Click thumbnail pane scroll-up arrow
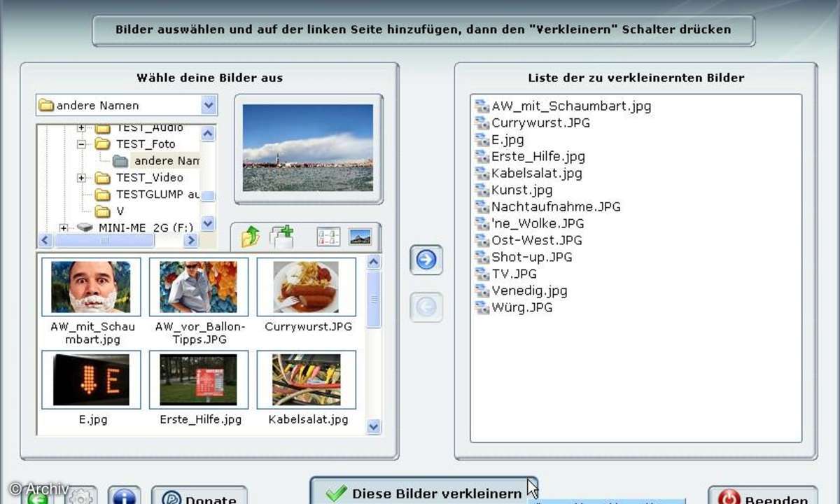The width and height of the screenshot is (840, 504). [x=374, y=262]
